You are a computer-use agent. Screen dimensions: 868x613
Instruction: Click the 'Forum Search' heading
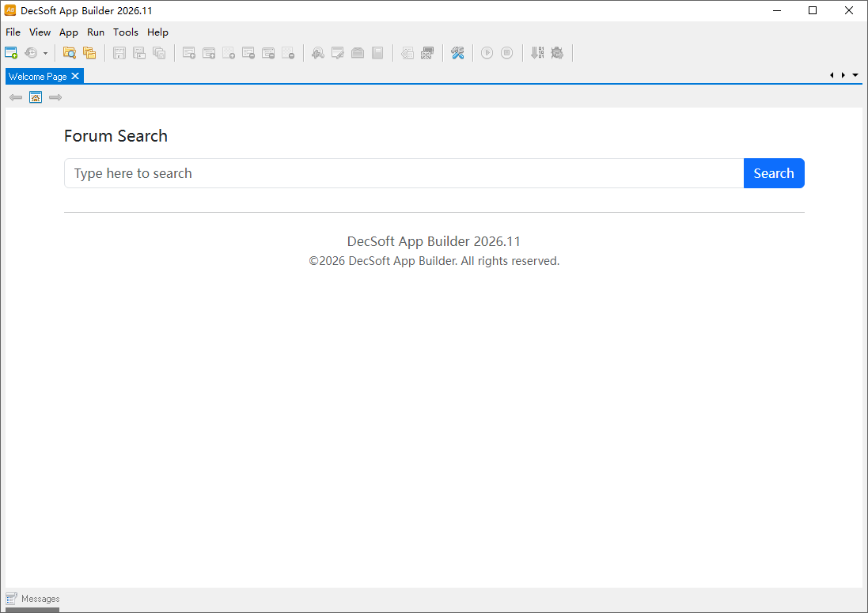116,135
